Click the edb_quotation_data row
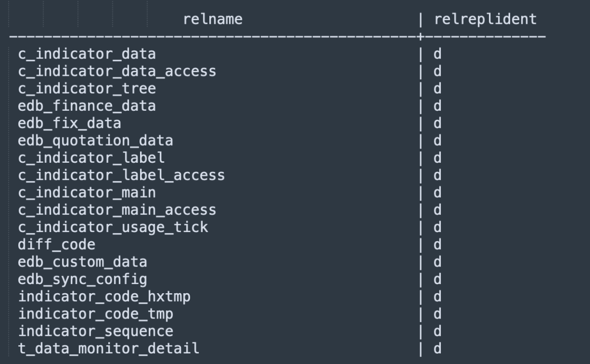Image resolution: width=590 pixels, height=364 pixels. pos(96,141)
